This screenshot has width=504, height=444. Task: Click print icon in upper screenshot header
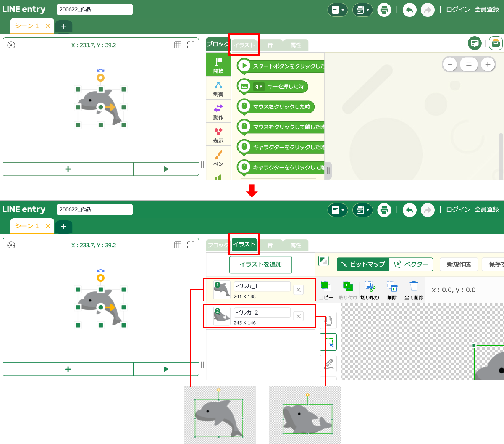384,10
